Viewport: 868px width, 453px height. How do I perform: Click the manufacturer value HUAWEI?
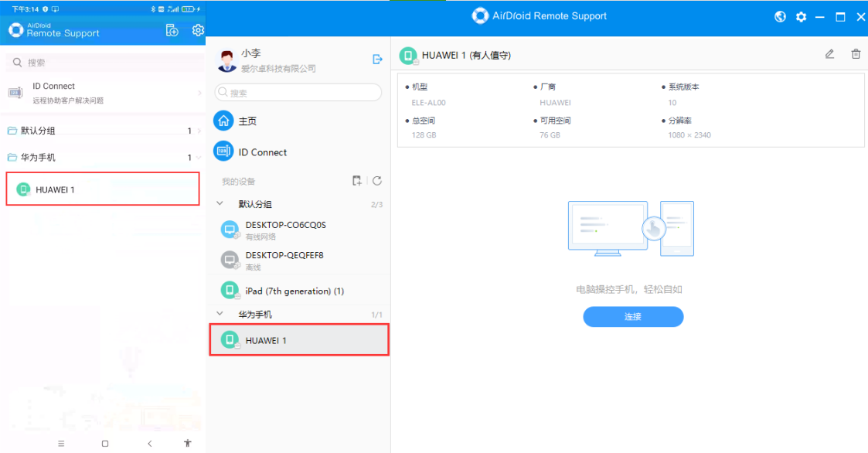tap(555, 103)
